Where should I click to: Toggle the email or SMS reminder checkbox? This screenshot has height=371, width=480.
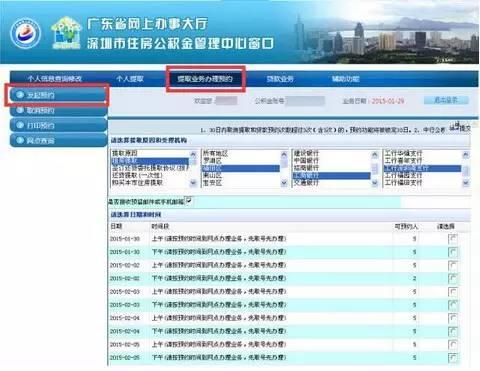pos(189,201)
